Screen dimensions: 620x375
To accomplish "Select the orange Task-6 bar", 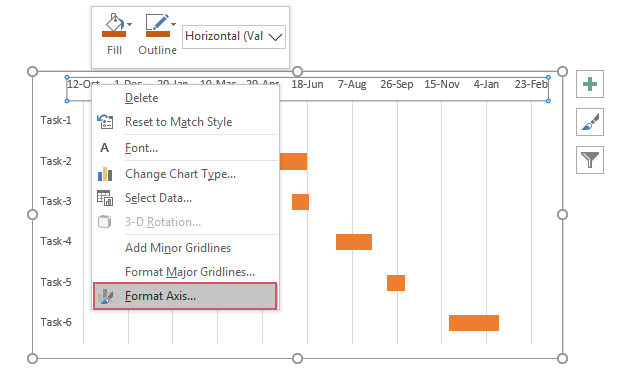I will coord(474,323).
